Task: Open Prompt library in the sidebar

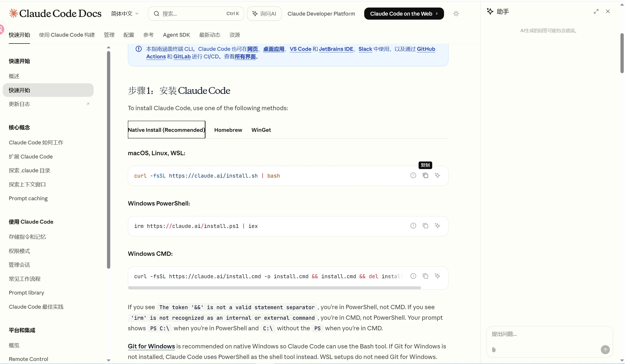Action: click(26, 293)
